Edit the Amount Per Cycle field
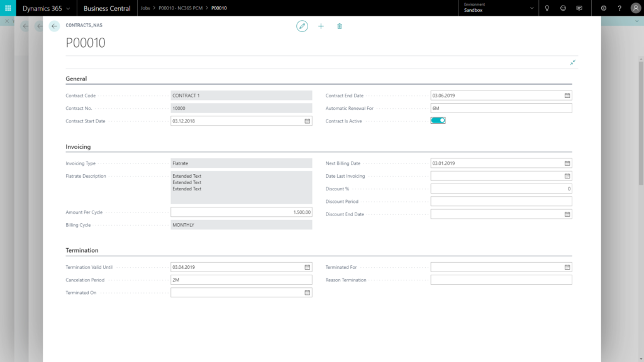644x362 pixels. 241,212
